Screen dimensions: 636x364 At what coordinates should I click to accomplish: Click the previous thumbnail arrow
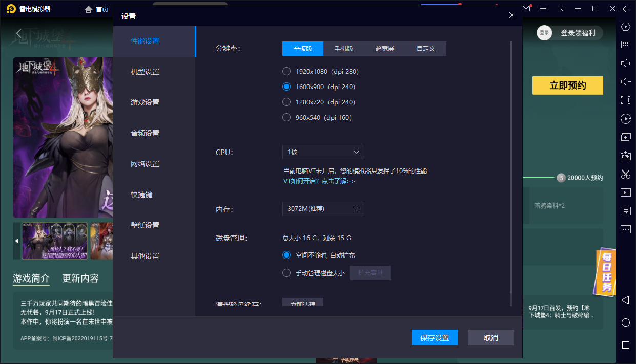coord(16,241)
